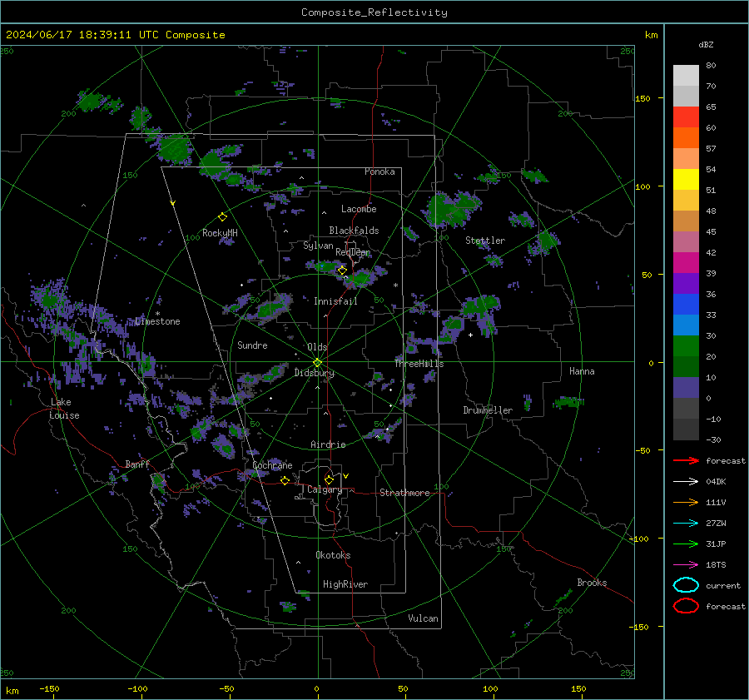Select the purple 36–39 dBZ swatch

coord(686,283)
